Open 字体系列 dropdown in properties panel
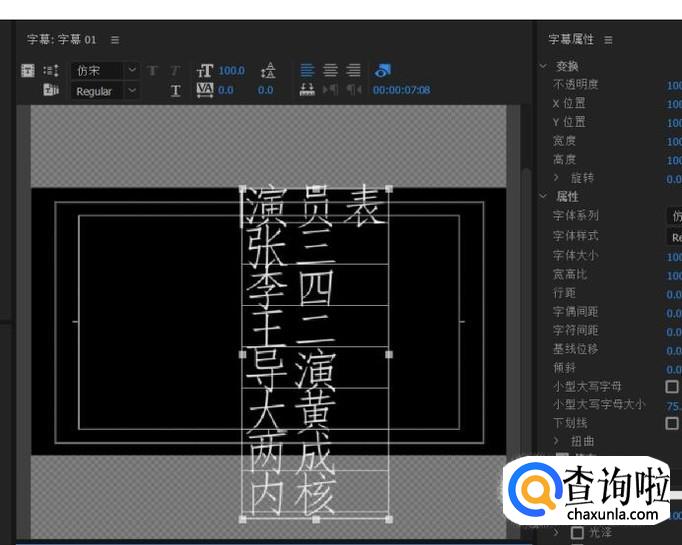 674,216
